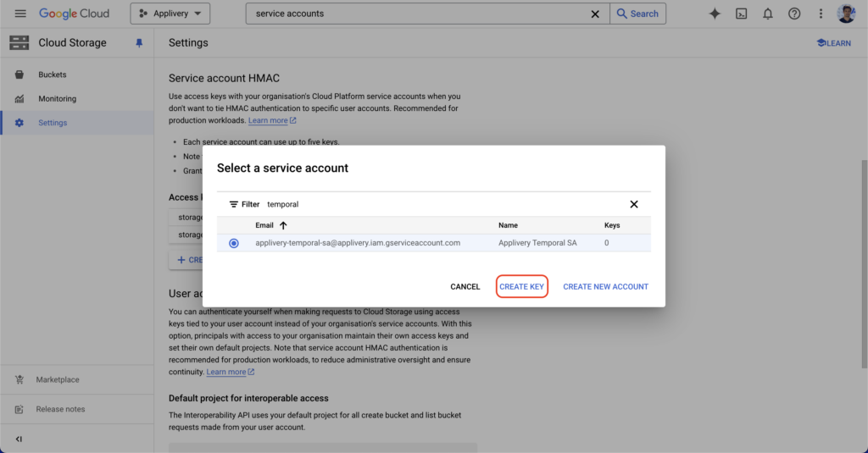The height and width of the screenshot is (453, 868).
Task: Clear the search box text
Action: point(595,14)
